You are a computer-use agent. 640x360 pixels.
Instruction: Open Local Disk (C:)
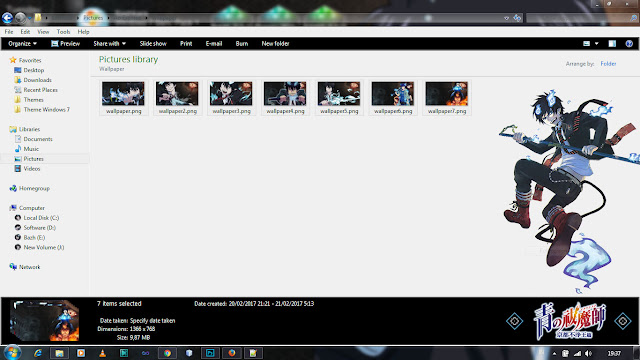click(x=37, y=218)
